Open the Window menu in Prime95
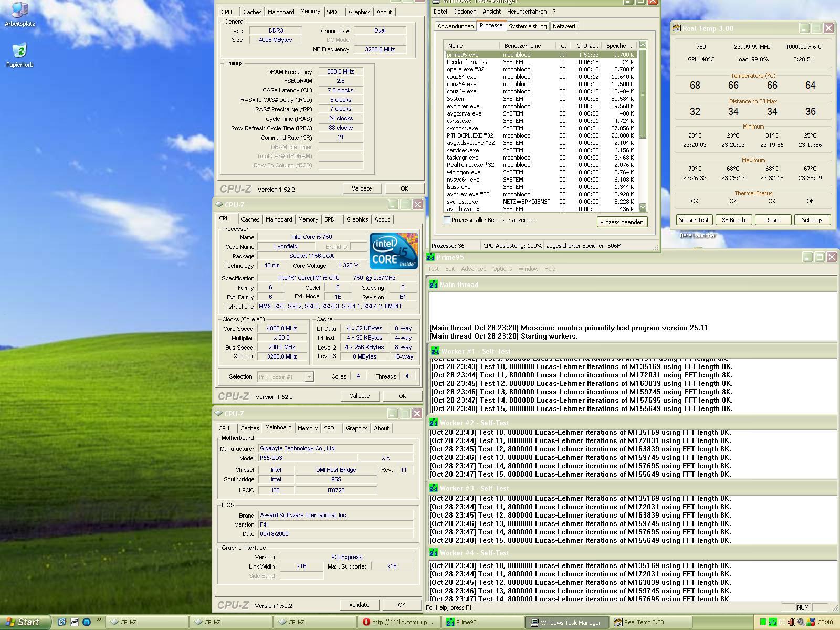Screen dimensions: 840x630 (528, 269)
